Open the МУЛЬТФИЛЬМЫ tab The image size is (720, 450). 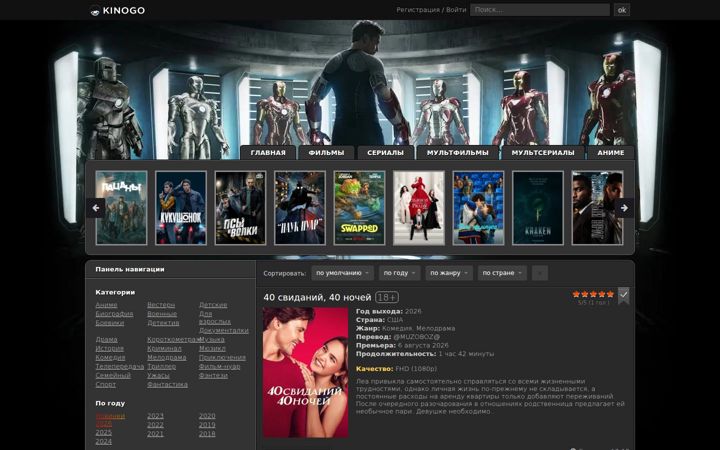click(458, 152)
